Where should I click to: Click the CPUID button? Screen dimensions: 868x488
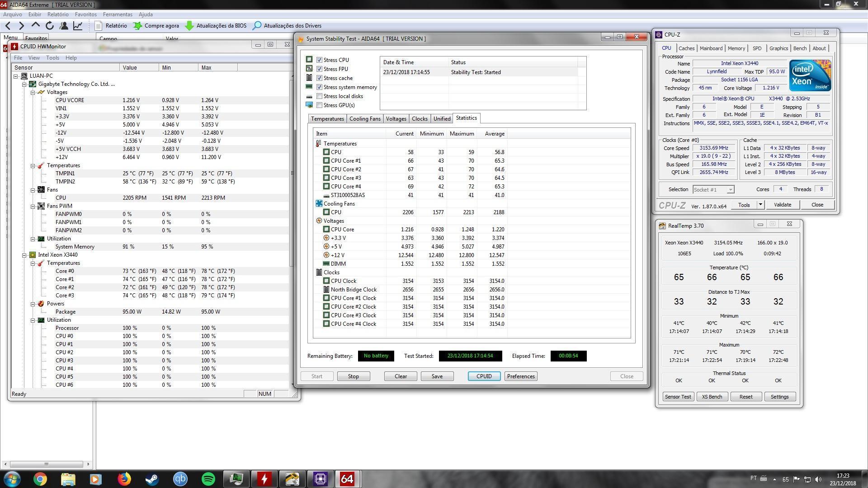tap(484, 376)
